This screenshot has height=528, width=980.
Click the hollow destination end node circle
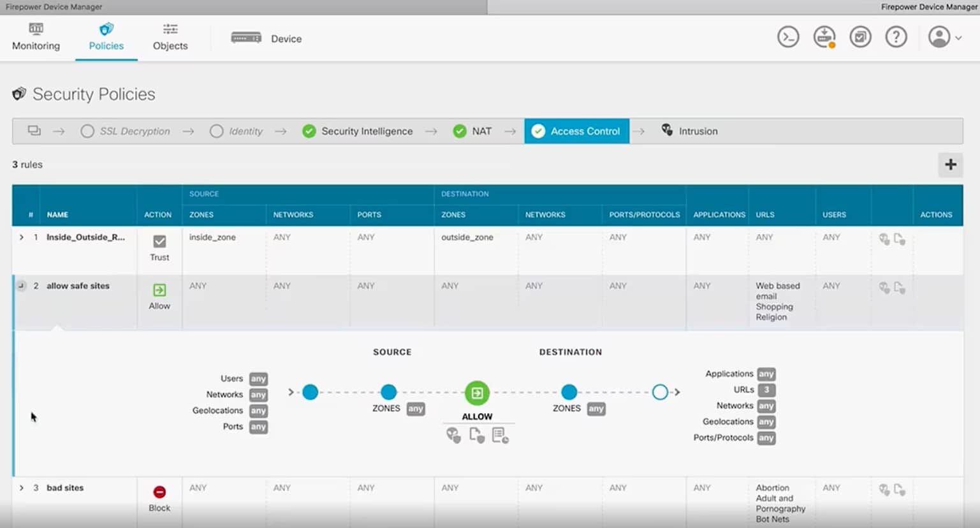pyautogui.click(x=660, y=392)
